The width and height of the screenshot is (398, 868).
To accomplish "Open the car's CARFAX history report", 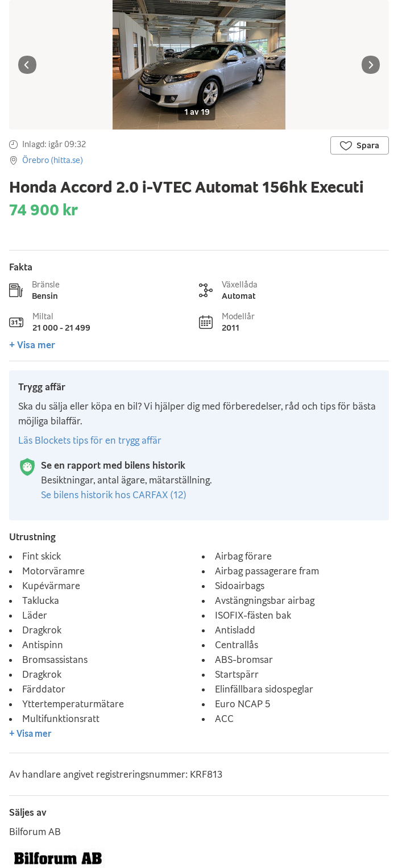I will pyautogui.click(x=114, y=495).
